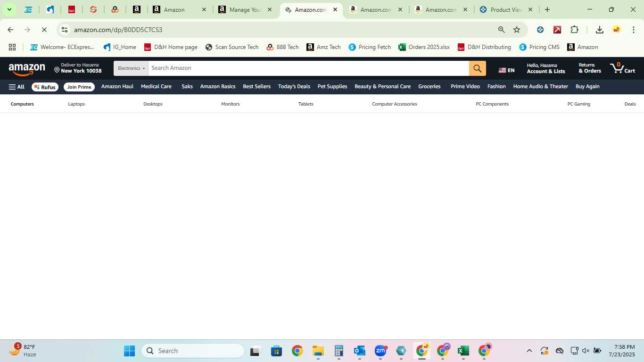Open the shopping cart
The image size is (644, 362).
pyautogui.click(x=622, y=68)
